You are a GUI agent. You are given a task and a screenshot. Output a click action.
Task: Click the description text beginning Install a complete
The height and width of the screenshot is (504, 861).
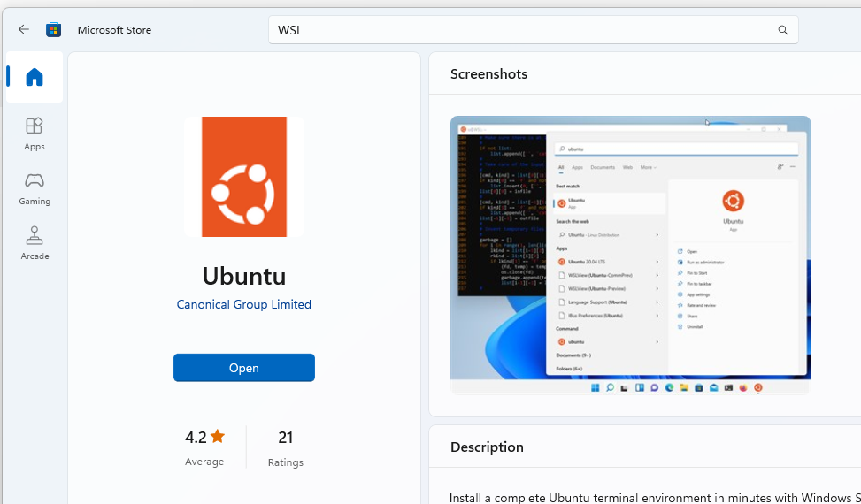tap(655, 498)
